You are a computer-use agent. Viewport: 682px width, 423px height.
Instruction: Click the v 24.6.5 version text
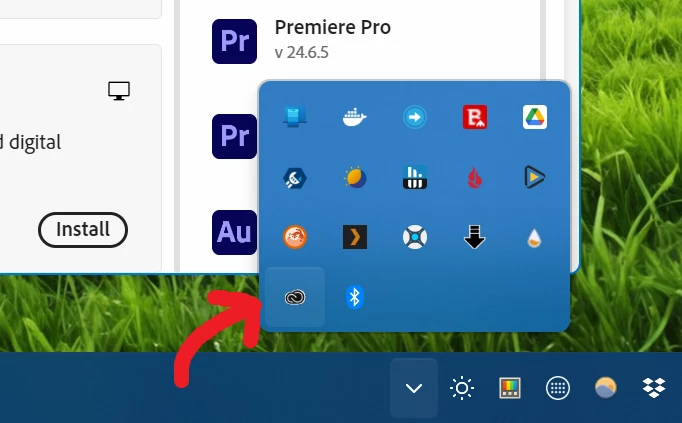301,53
